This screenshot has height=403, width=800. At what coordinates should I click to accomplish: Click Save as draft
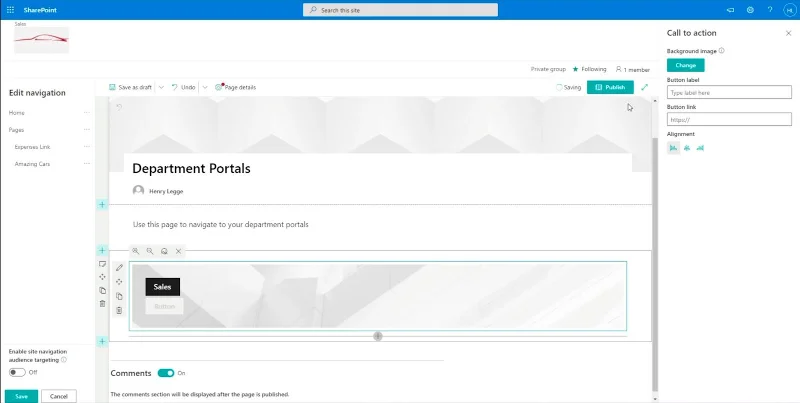130,87
